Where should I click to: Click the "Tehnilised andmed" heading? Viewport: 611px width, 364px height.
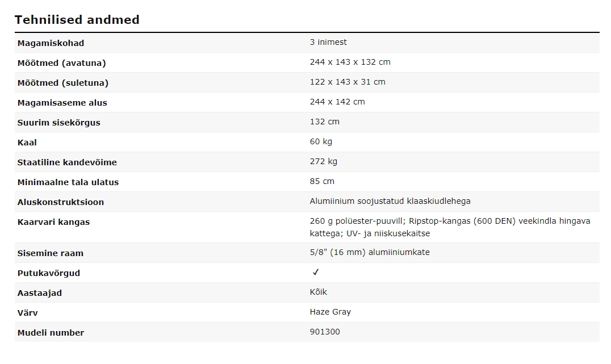[77, 20]
